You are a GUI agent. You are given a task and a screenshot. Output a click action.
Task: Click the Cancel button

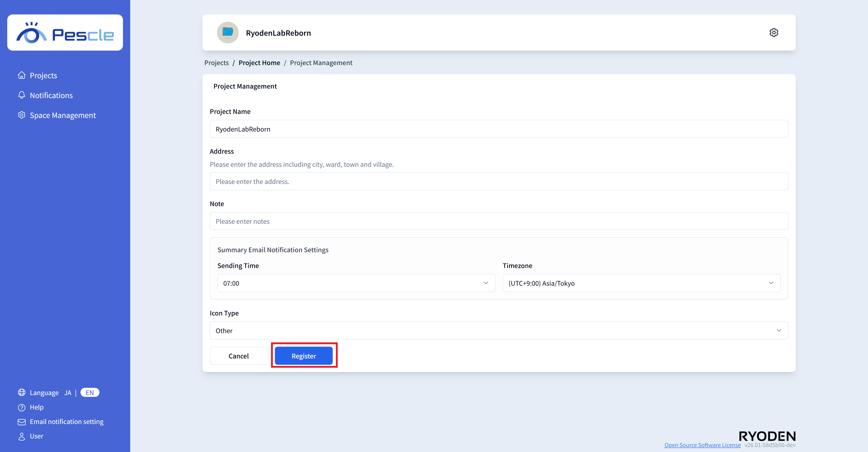point(238,356)
